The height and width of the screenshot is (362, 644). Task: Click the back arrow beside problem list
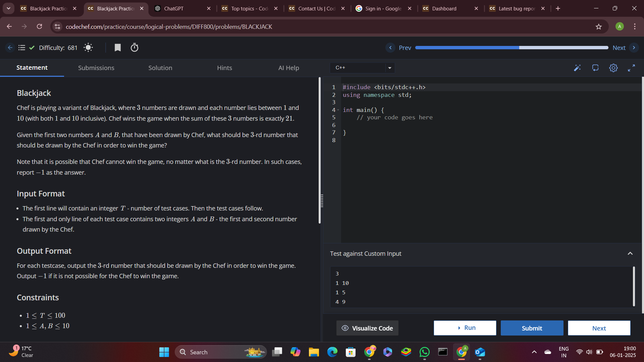(x=10, y=48)
